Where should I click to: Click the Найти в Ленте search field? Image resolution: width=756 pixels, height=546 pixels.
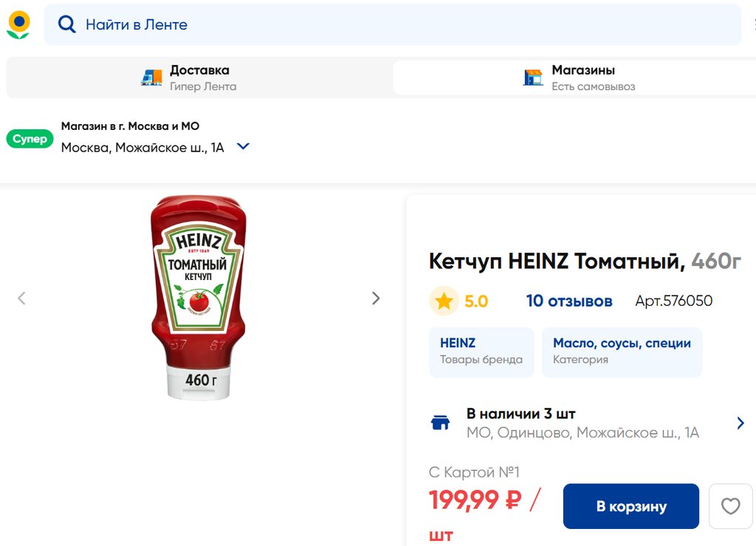(x=399, y=24)
